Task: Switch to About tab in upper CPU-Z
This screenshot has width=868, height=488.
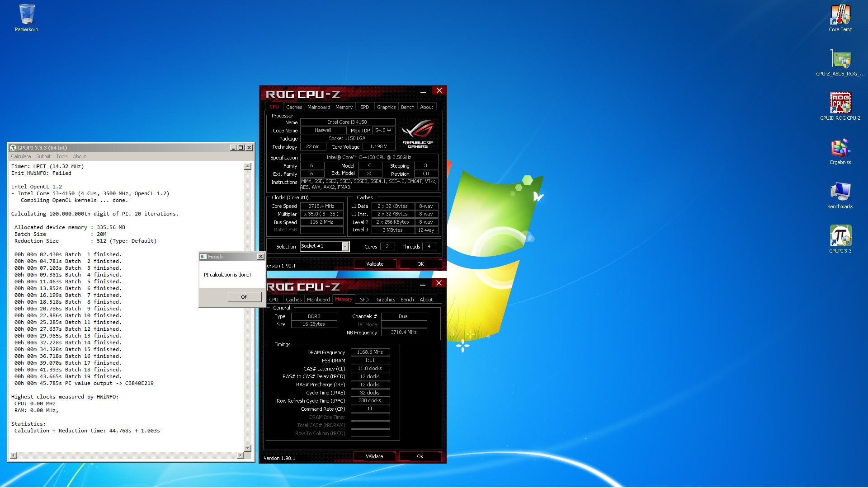Action: pos(427,107)
